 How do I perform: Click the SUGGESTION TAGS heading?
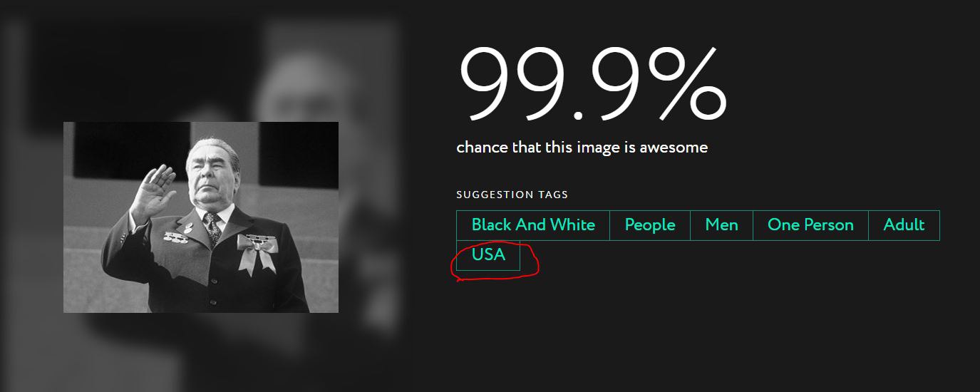coord(512,195)
